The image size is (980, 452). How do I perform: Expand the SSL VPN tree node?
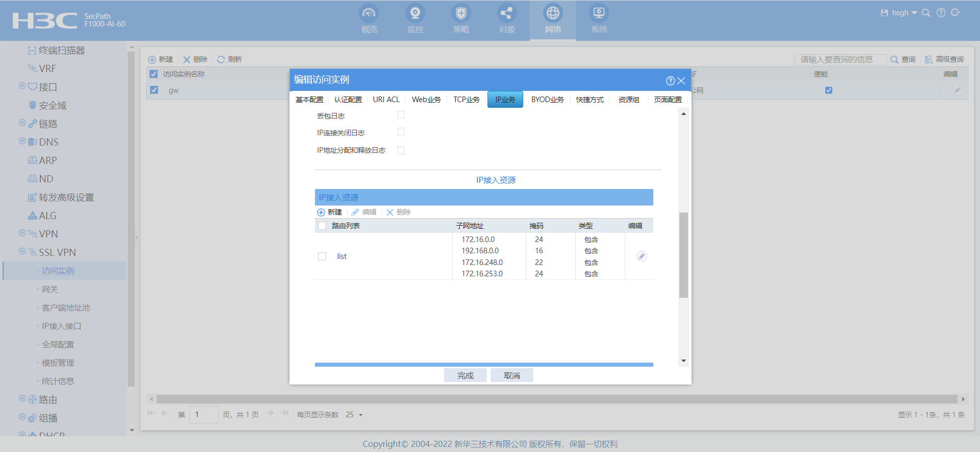click(22, 251)
